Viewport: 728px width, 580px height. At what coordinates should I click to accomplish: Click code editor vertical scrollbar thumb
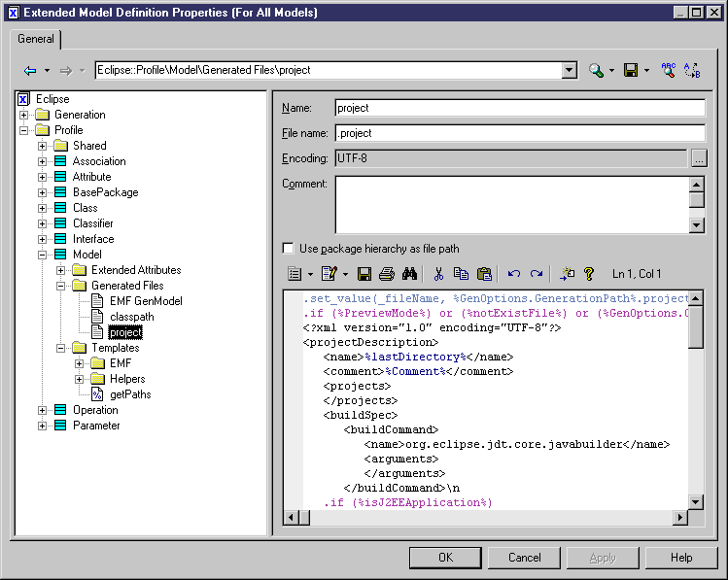point(696,326)
